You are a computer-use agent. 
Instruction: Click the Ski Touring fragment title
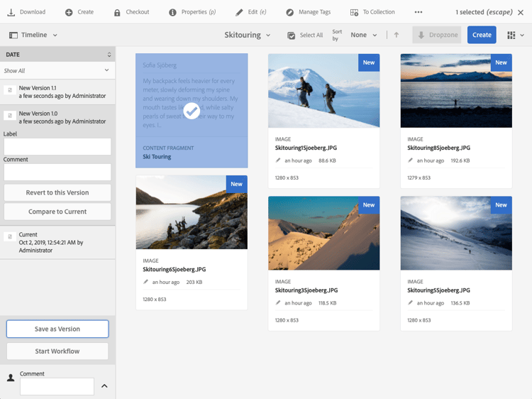157,156
